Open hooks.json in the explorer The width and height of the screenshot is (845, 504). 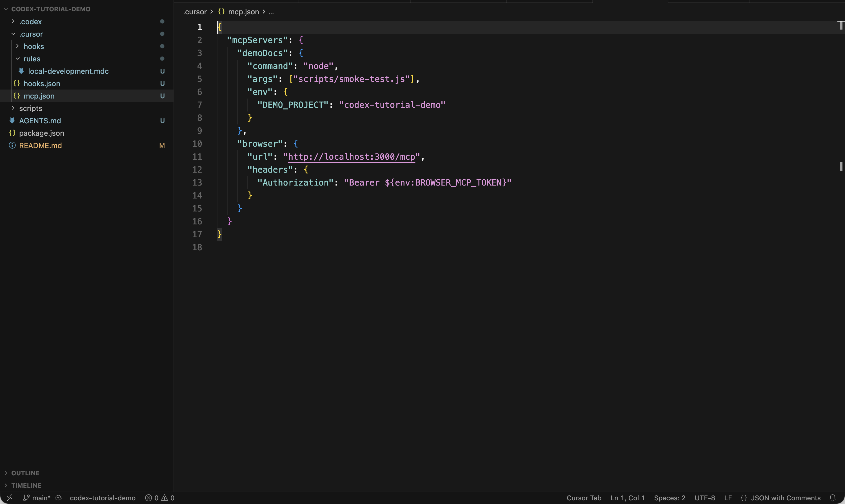click(x=42, y=84)
